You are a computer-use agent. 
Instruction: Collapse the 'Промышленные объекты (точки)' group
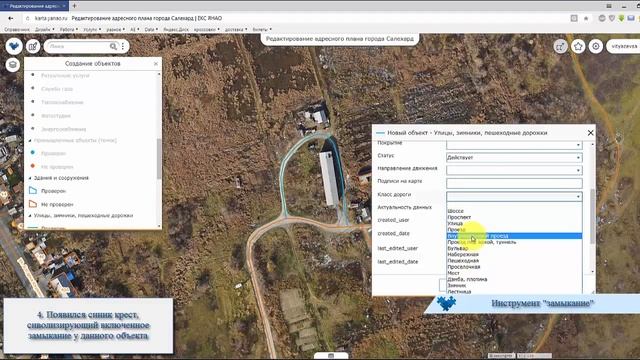tap(30, 140)
